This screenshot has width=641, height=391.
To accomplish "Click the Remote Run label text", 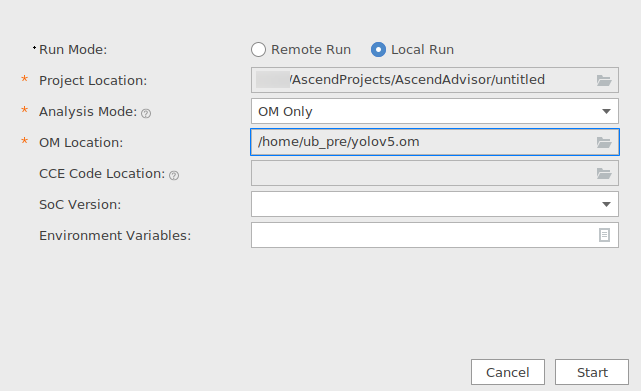I will pos(311,49).
